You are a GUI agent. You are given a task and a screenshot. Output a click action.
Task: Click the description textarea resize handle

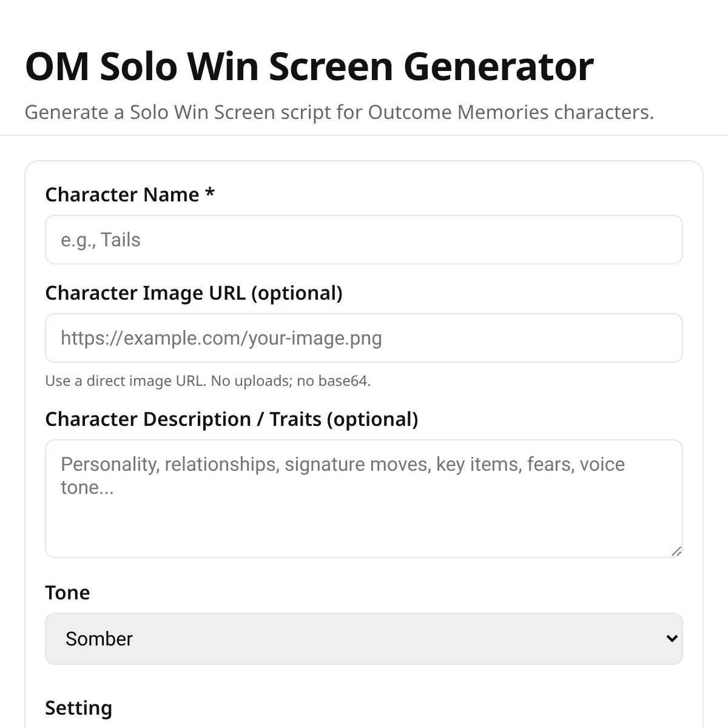pos(677,551)
